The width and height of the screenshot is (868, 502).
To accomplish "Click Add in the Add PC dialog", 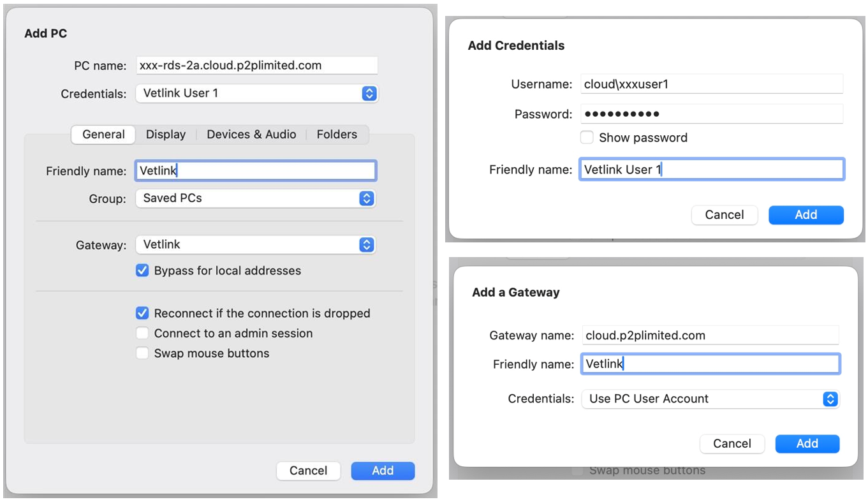I will [383, 471].
